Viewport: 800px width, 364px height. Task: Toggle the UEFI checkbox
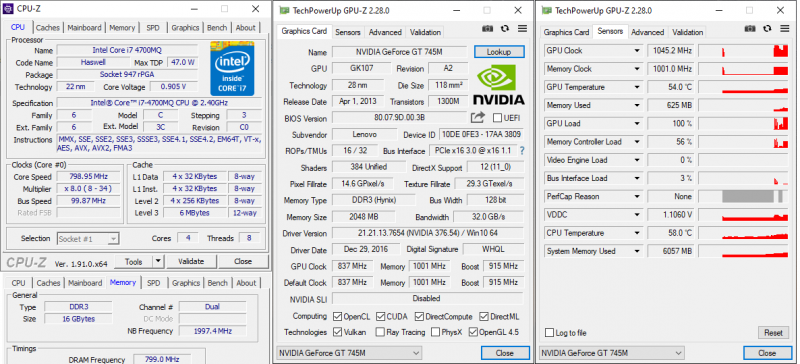(497, 118)
